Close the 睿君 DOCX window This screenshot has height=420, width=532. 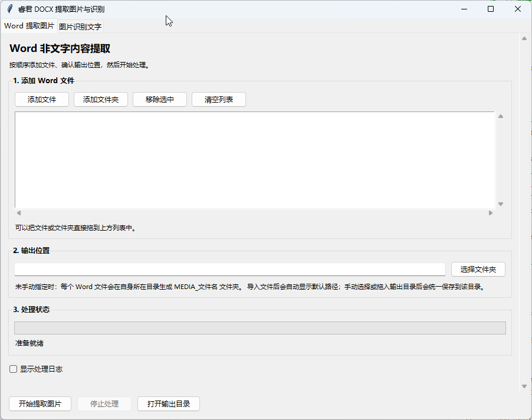click(517, 9)
